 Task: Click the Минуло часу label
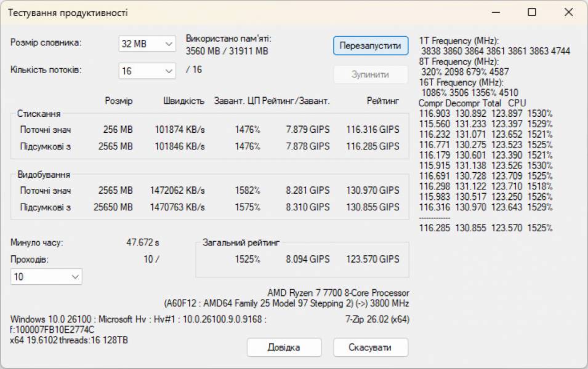(x=37, y=243)
